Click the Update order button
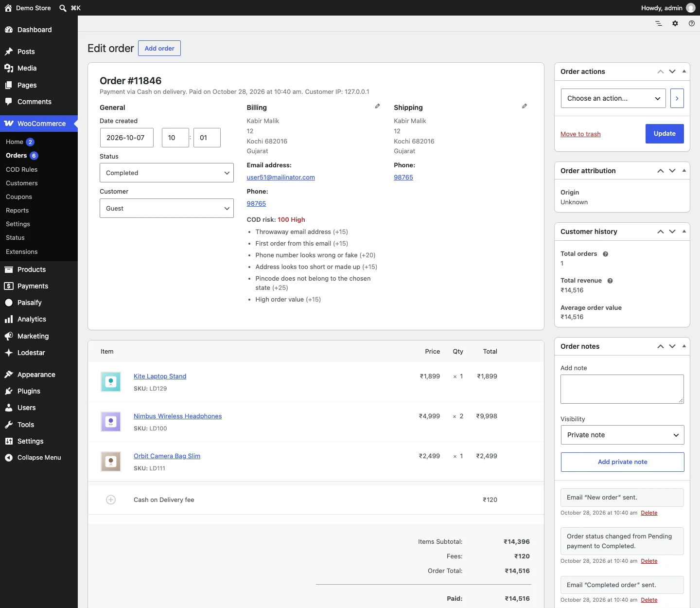This screenshot has height=608, width=700. (665, 134)
